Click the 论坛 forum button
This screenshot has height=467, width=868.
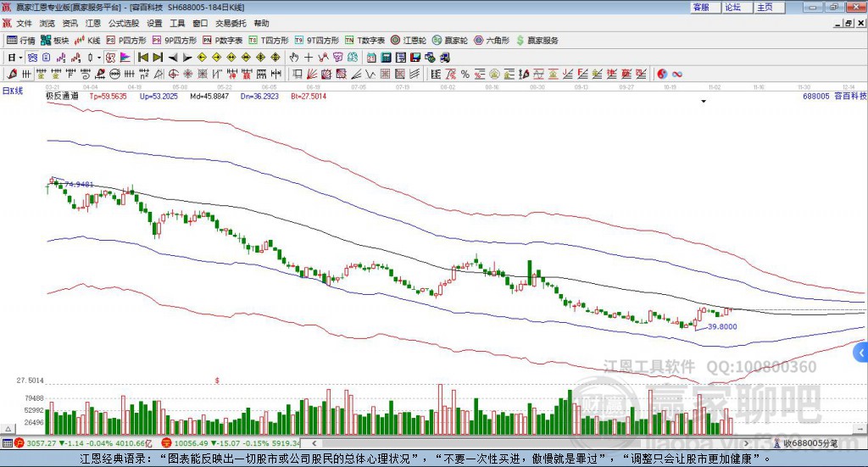(x=732, y=7)
